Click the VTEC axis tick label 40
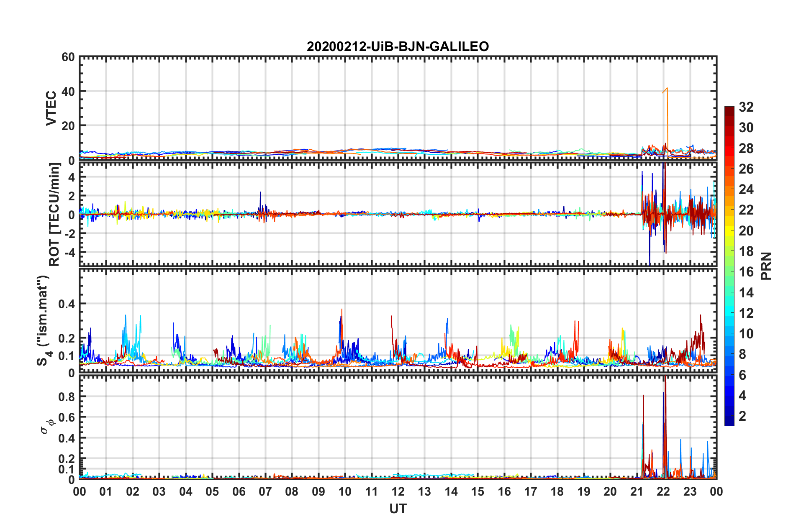Viewport: 796px width, 532px height. (68, 91)
